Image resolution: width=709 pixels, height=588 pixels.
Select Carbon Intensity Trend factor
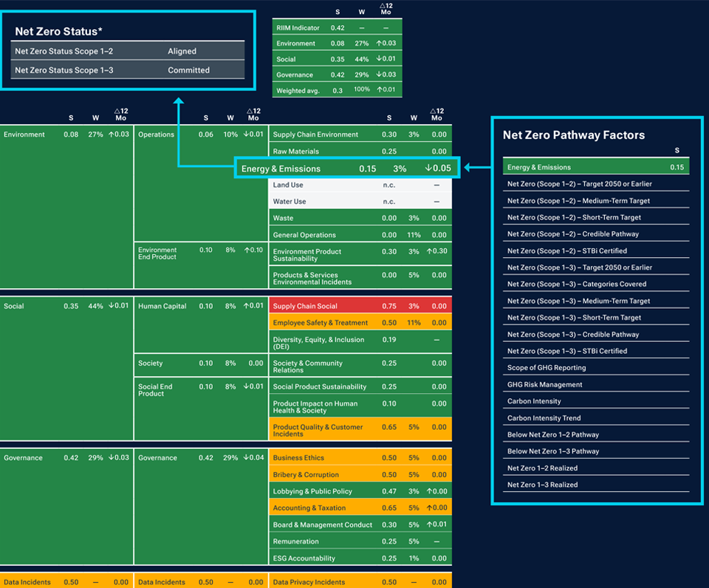pos(596,418)
